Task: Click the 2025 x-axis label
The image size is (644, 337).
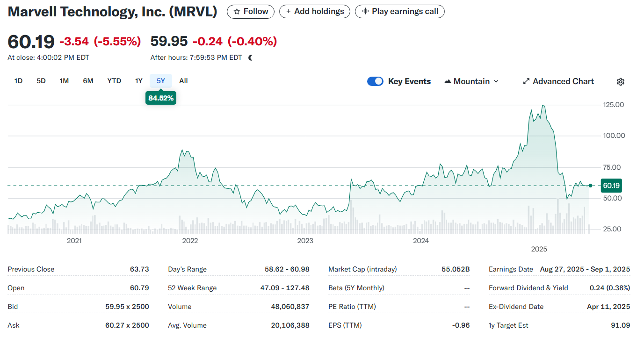Action: (539, 249)
